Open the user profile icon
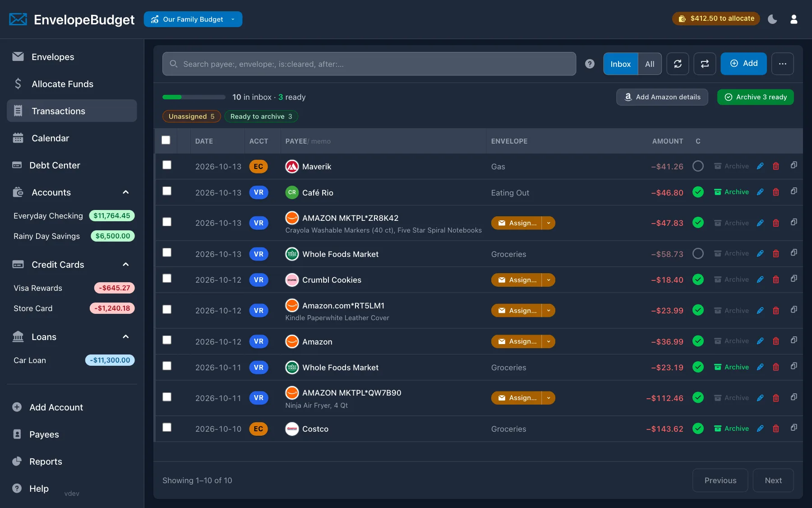 coord(794,19)
